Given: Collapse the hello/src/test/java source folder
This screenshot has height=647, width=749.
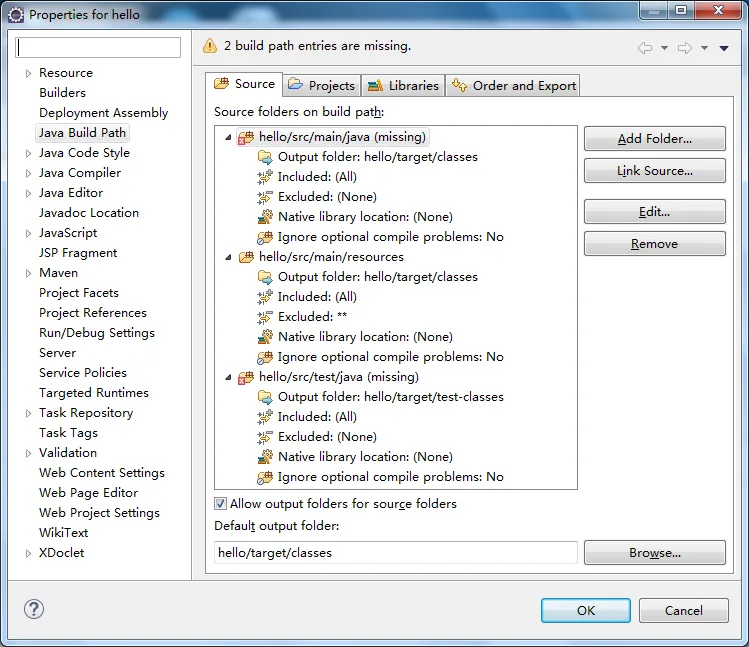Looking at the screenshot, I should [x=228, y=377].
